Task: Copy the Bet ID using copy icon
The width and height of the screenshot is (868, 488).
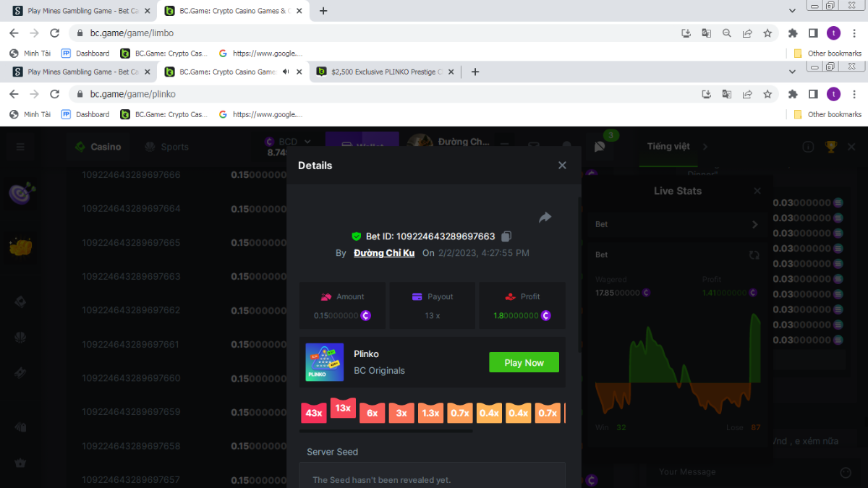Action: 506,236
